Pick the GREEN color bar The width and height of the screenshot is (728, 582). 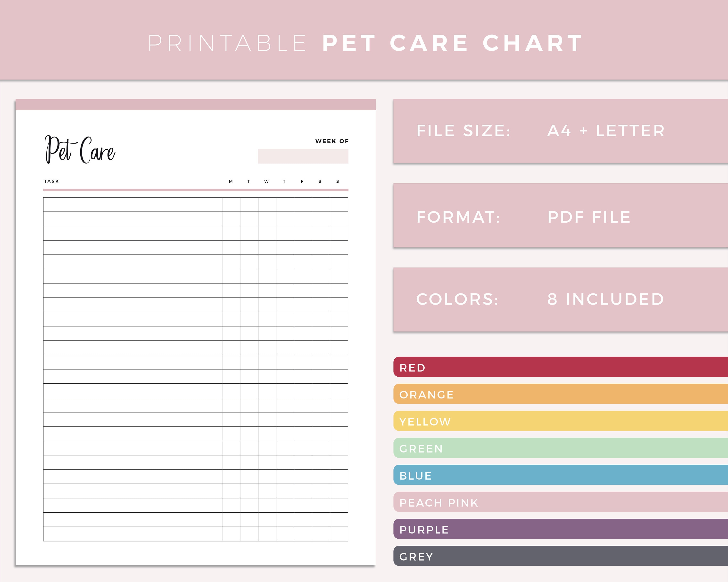point(561,448)
